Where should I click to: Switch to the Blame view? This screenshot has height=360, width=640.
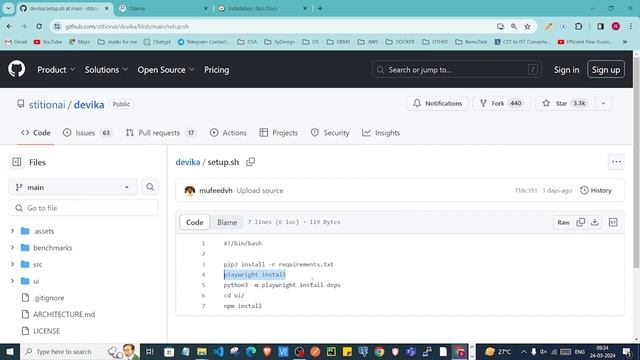227,222
